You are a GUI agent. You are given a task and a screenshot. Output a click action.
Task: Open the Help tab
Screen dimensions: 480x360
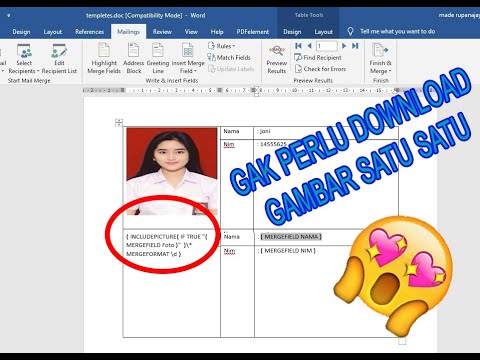click(x=217, y=32)
